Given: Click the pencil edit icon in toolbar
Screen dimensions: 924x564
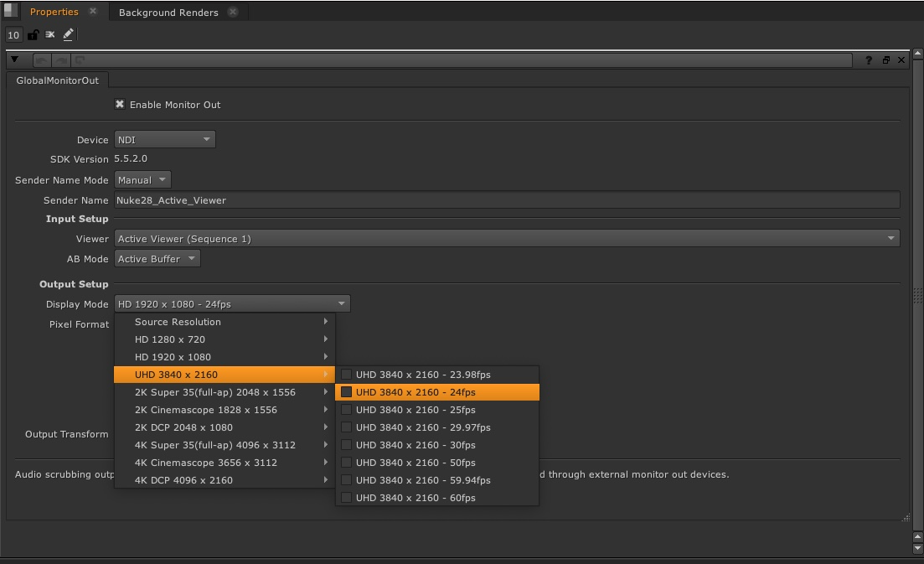Looking at the screenshot, I should (x=68, y=34).
